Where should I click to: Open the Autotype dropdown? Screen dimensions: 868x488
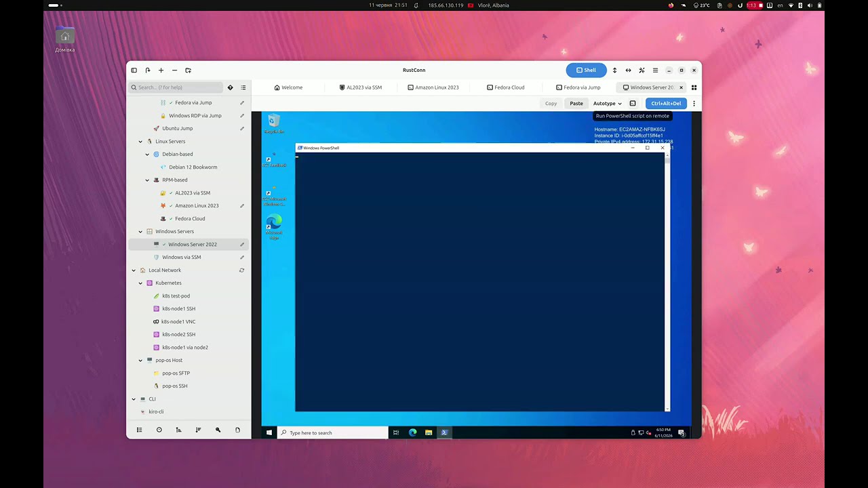tap(607, 104)
